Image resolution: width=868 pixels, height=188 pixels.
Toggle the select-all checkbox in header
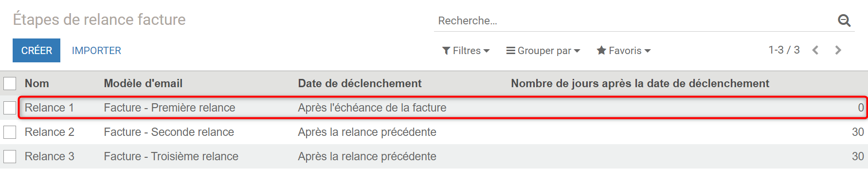(10, 83)
